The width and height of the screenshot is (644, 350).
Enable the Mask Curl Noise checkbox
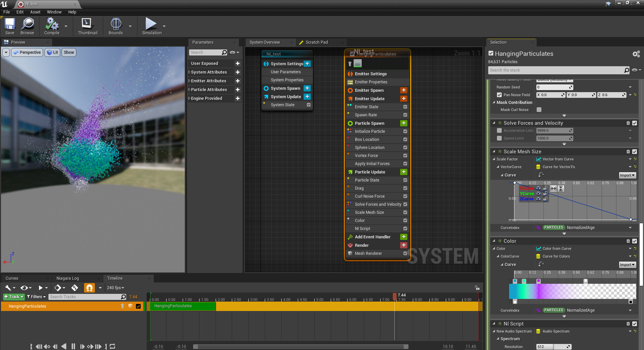(539, 110)
